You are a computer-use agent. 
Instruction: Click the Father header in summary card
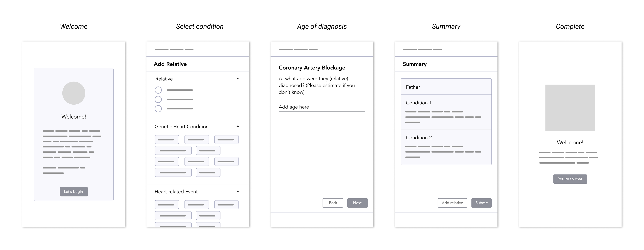click(446, 87)
